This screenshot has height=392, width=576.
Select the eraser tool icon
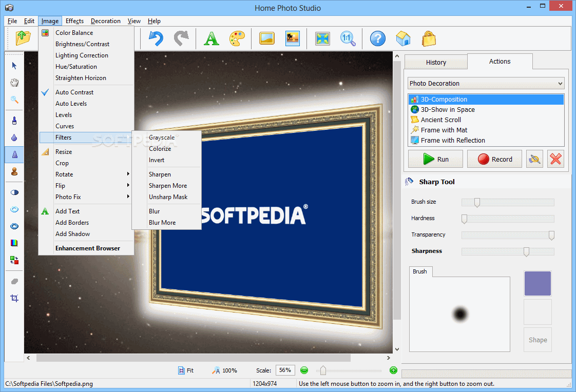14,282
